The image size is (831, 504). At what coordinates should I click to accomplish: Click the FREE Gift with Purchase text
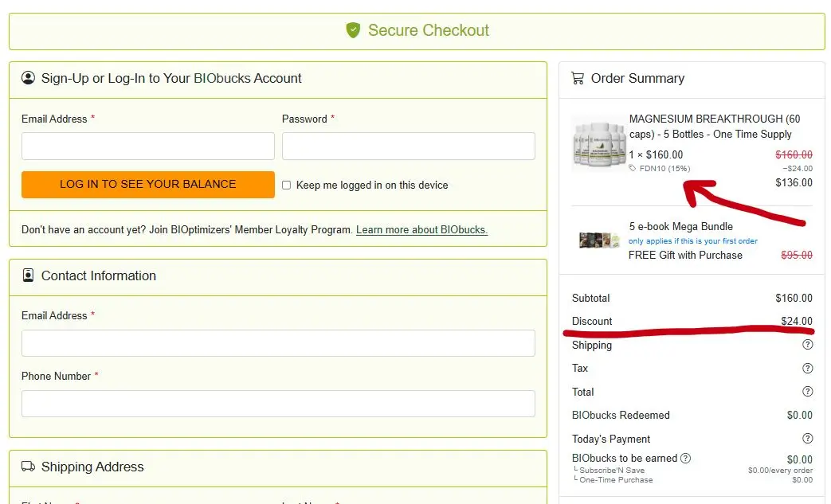(x=685, y=255)
